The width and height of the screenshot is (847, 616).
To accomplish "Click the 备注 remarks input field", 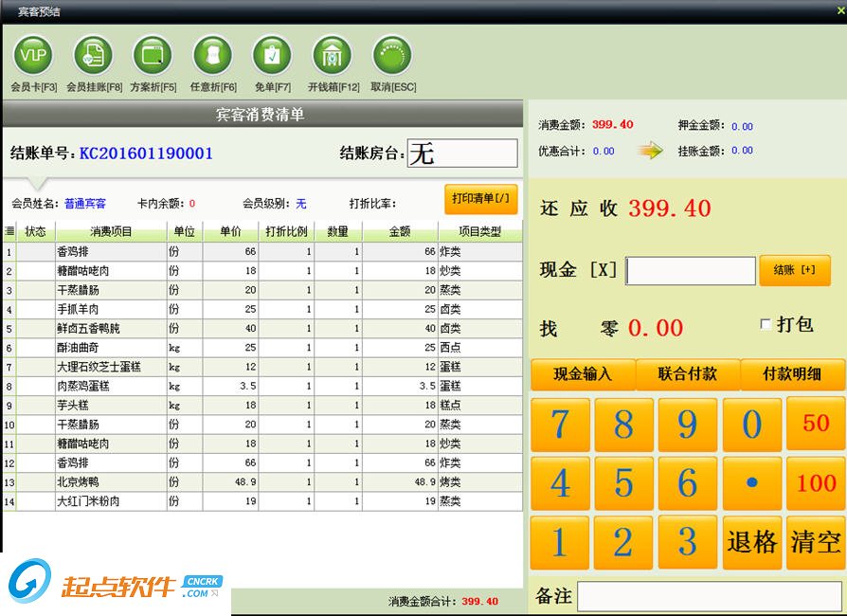I will coord(711,596).
